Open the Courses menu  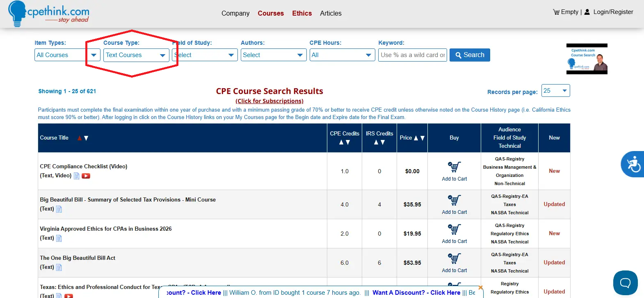pos(271,13)
